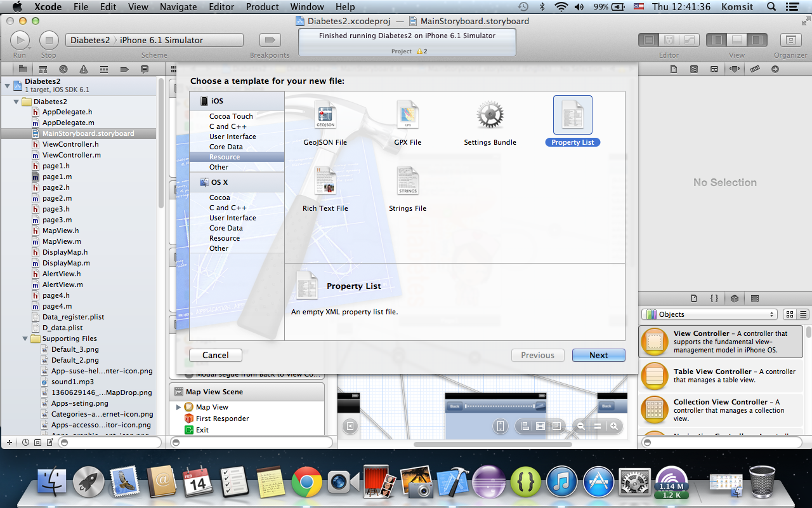This screenshot has width=812, height=508.
Task: Toggle the debug area view button
Action: pos(737,40)
